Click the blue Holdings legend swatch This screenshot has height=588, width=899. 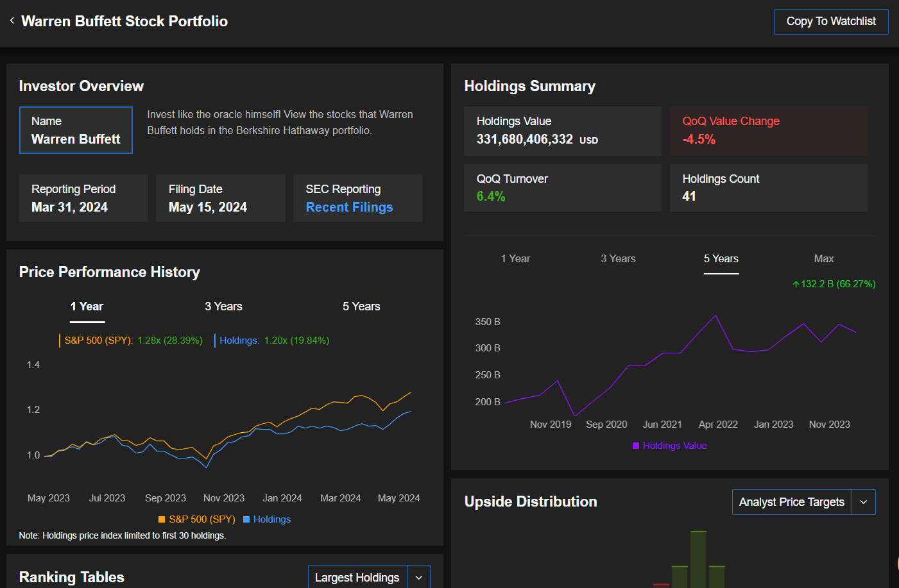[x=246, y=519]
